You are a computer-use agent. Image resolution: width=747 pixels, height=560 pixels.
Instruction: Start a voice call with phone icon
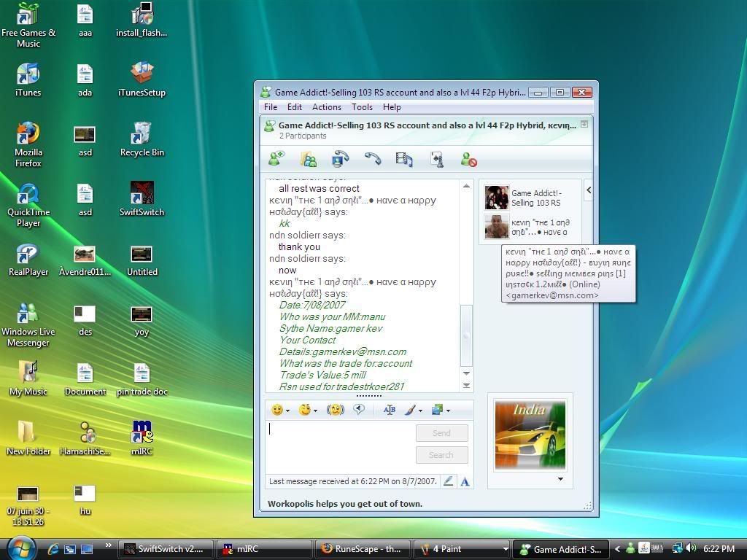click(373, 158)
